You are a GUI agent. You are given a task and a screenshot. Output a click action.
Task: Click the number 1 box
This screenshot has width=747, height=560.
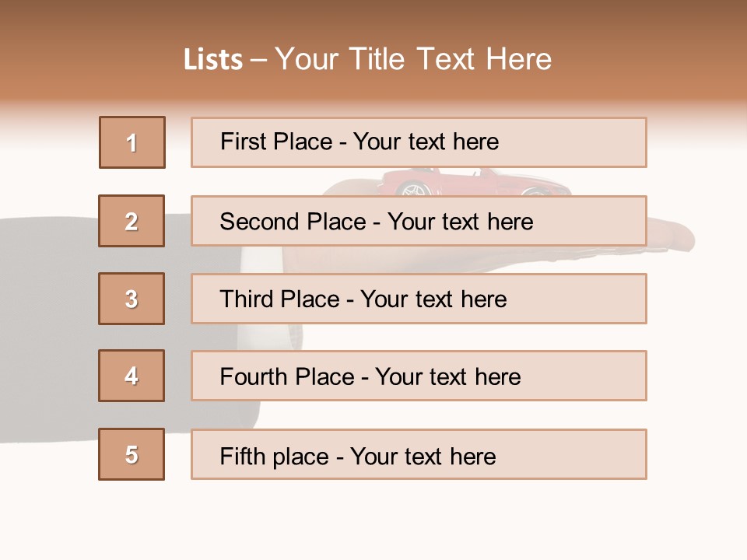132,142
